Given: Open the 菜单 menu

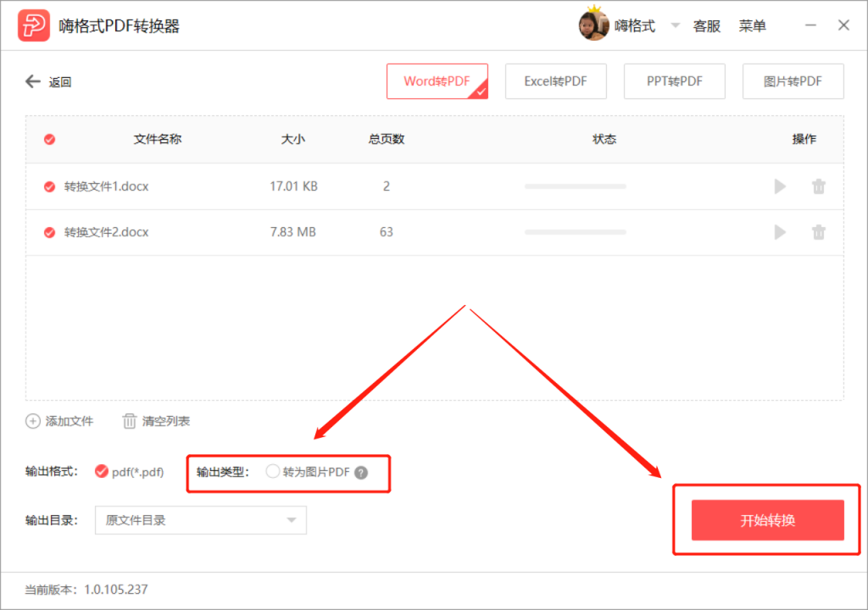Looking at the screenshot, I should pos(753,26).
